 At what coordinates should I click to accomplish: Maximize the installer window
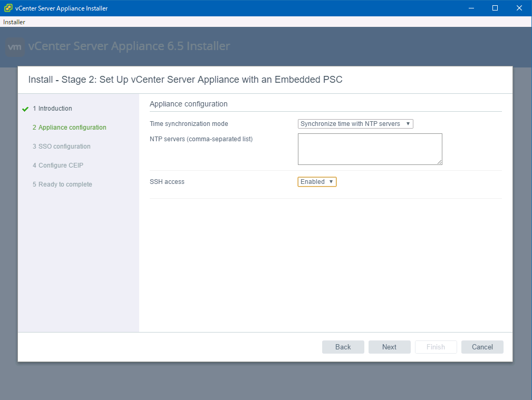pos(495,8)
